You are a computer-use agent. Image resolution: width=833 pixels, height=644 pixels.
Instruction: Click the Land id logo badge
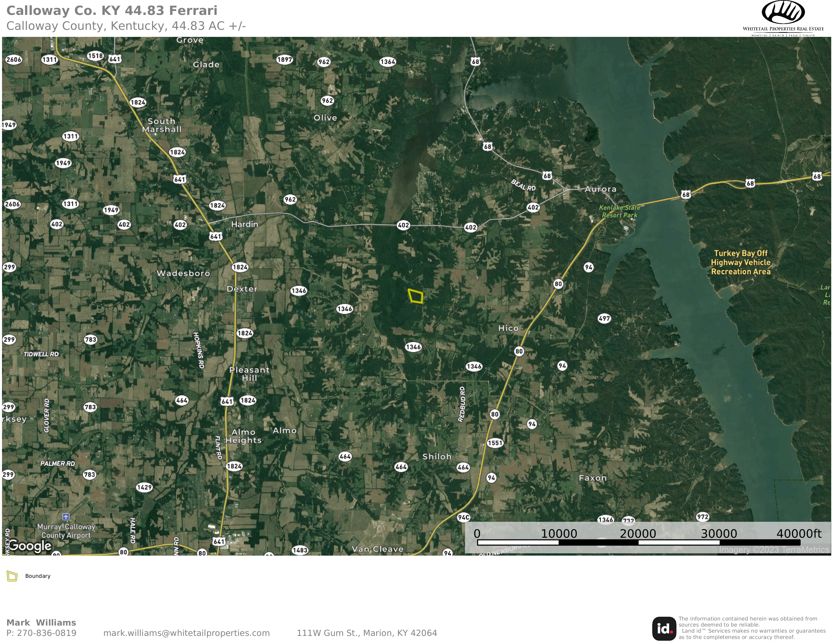click(x=664, y=629)
